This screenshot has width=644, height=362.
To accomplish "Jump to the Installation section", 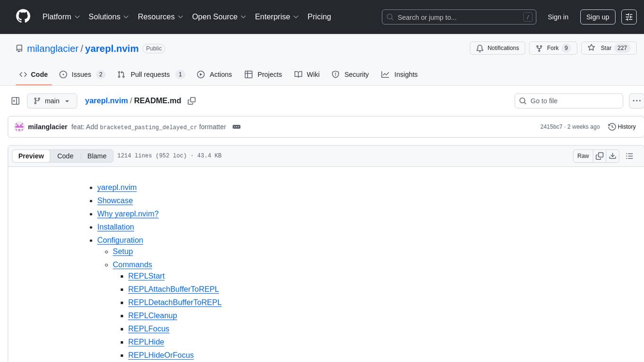I will pos(116,227).
